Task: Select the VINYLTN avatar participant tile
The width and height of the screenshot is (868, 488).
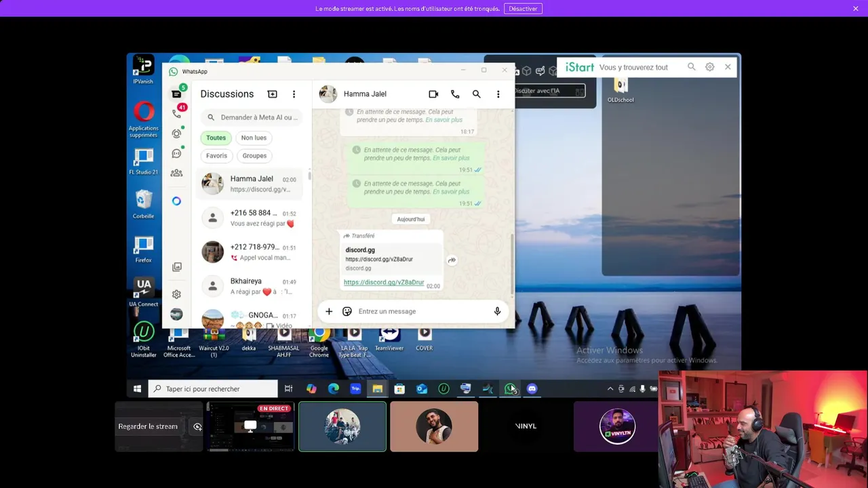Action: coord(617,426)
